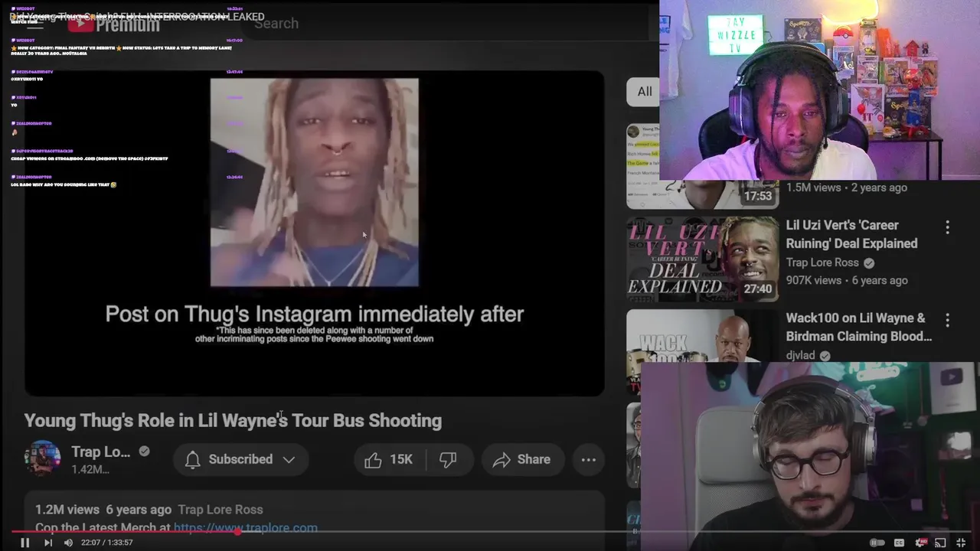Dislike the video with thumbs-down icon
The height and width of the screenshot is (551, 980).
pos(448,459)
